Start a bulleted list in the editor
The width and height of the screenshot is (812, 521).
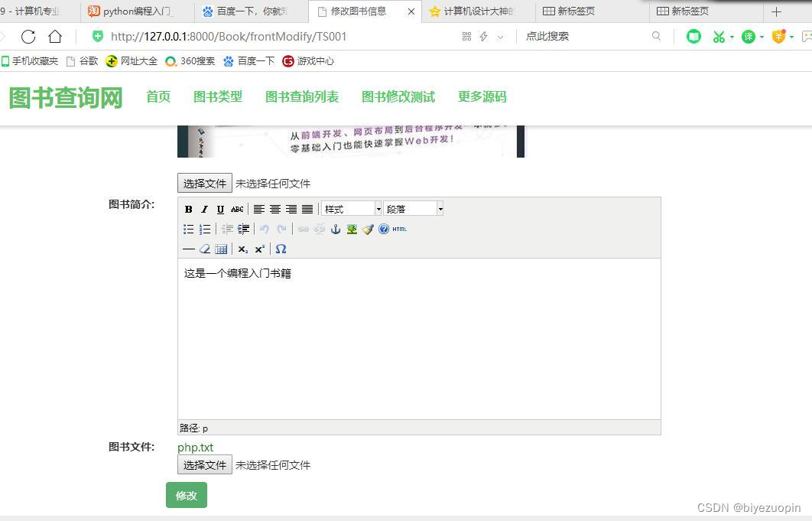[x=187, y=229]
